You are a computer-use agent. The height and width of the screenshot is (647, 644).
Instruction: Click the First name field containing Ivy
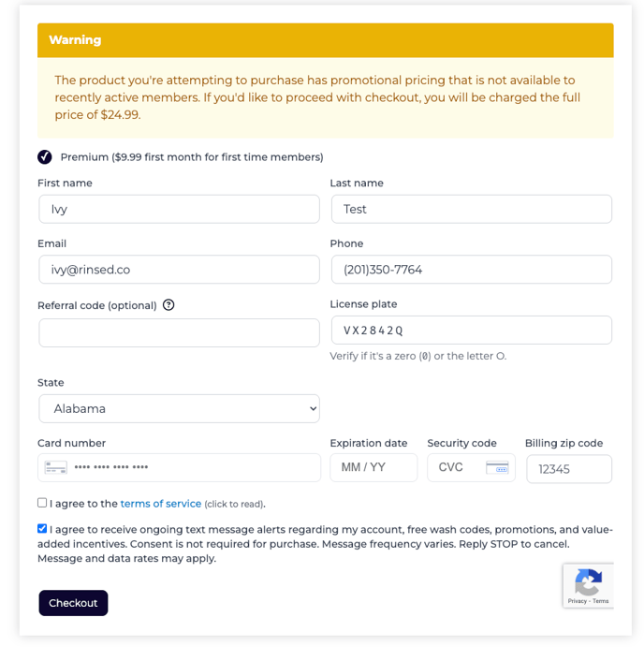(x=179, y=209)
